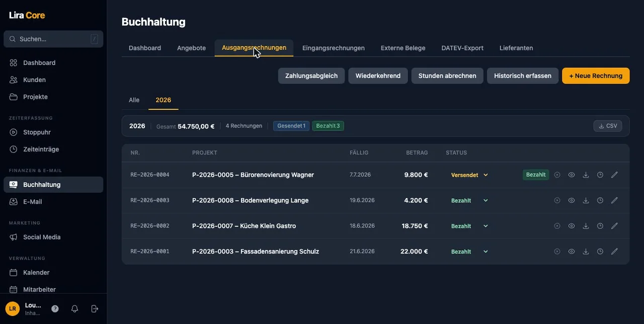Switch to the Dashboard tab in Buchhaltung
Screen dimensions: 644x324
tap(145, 48)
